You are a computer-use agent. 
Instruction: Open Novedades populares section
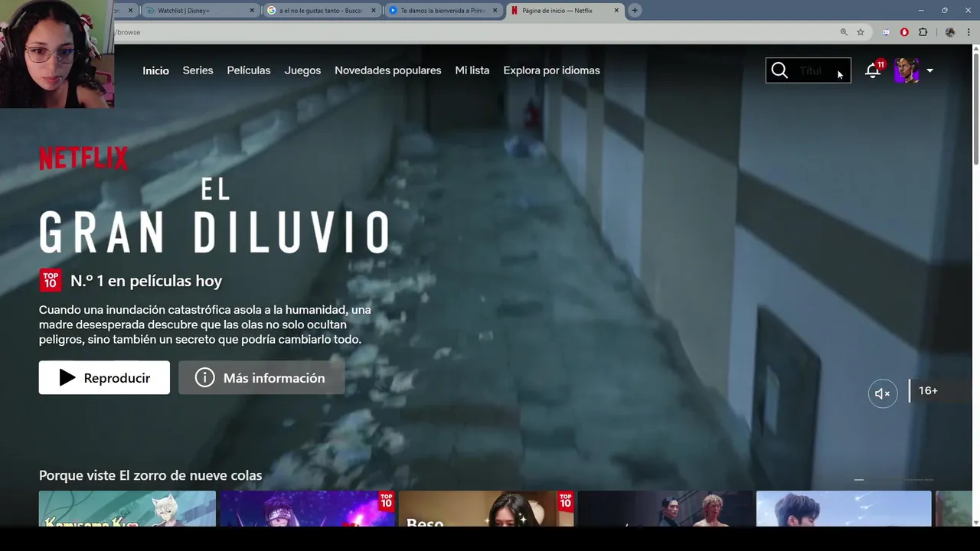coord(387,70)
